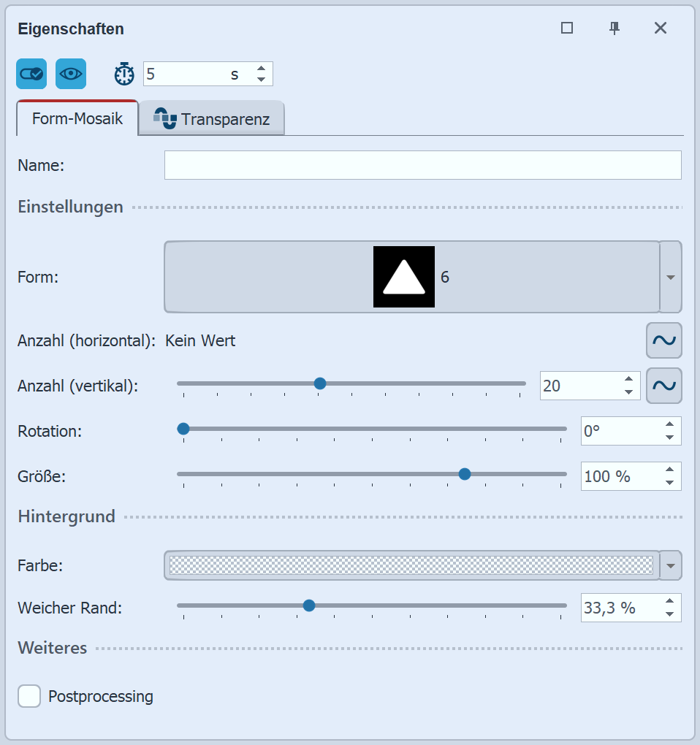Expand the Farbe color dropdown arrow
Screen dimensions: 700x745
tap(671, 565)
